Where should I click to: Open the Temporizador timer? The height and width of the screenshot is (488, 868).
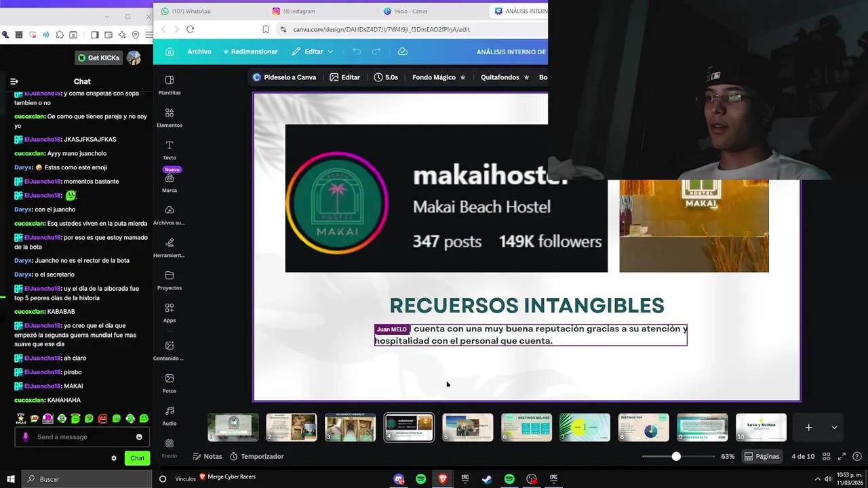(256, 456)
